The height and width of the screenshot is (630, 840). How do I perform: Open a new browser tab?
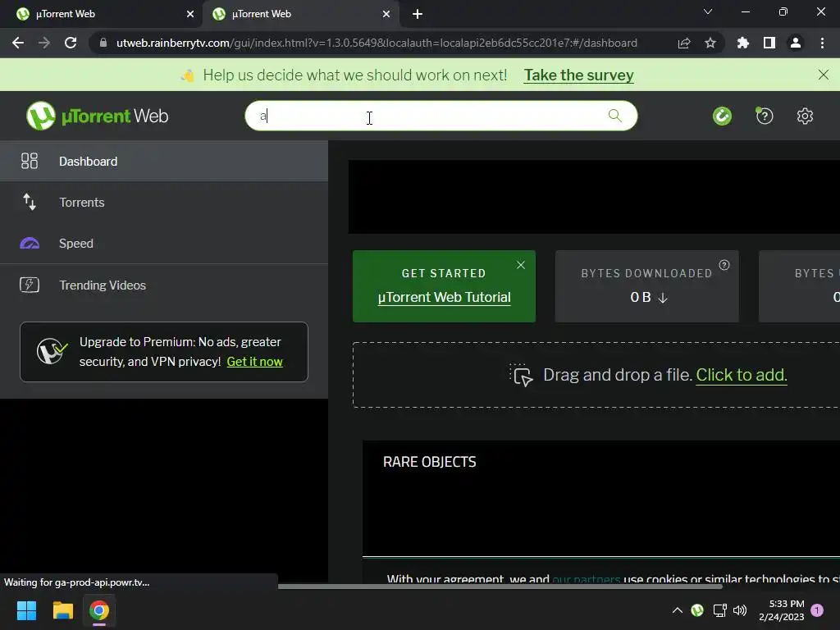418,14
